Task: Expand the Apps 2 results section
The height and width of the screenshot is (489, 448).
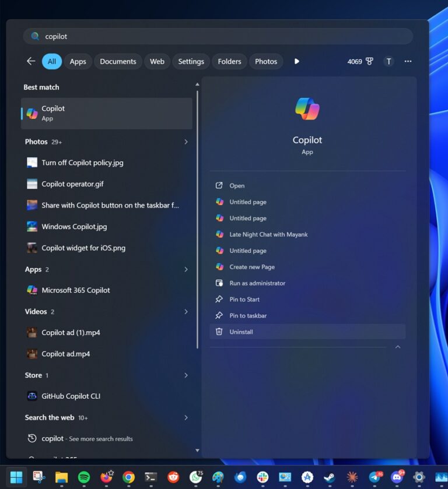Action: coord(185,269)
